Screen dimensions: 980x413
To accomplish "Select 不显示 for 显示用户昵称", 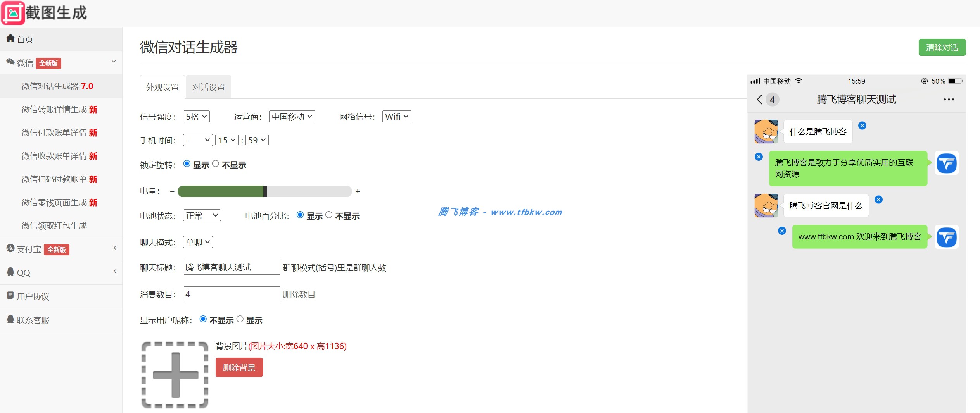I will click(203, 319).
